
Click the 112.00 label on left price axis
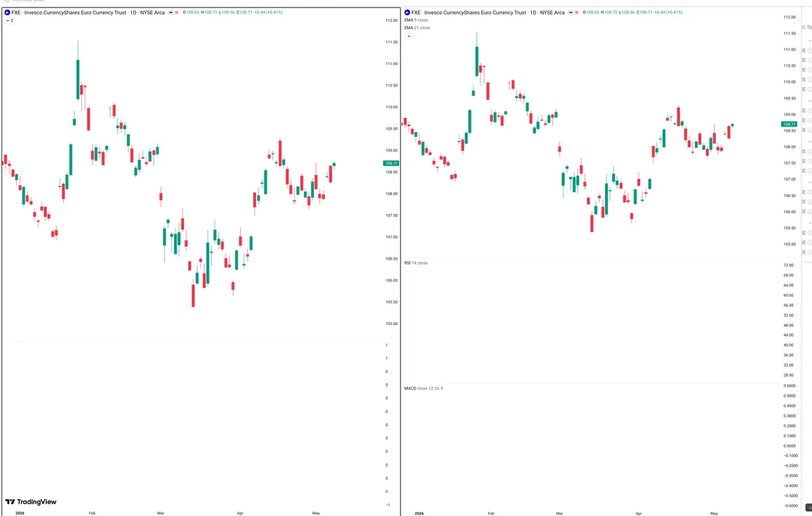point(391,20)
